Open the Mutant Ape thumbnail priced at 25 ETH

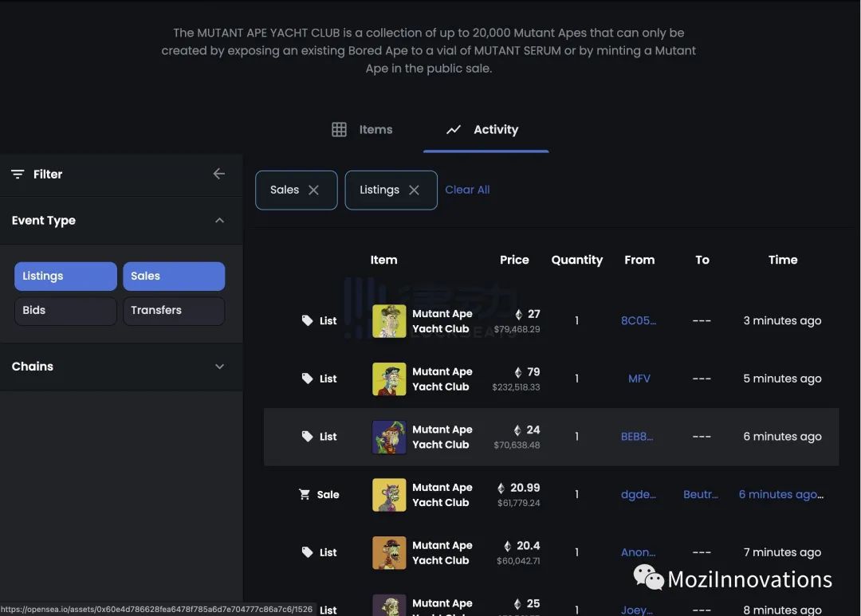389,605
